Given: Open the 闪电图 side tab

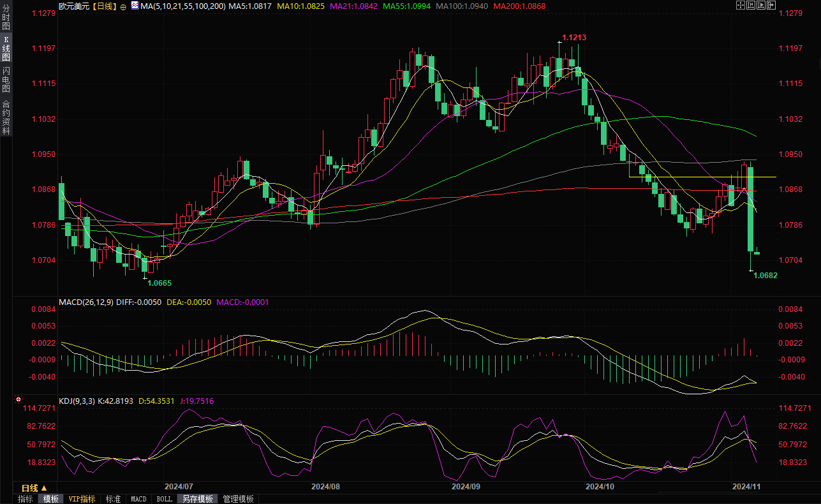Looking at the screenshot, I should tap(6, 79).
